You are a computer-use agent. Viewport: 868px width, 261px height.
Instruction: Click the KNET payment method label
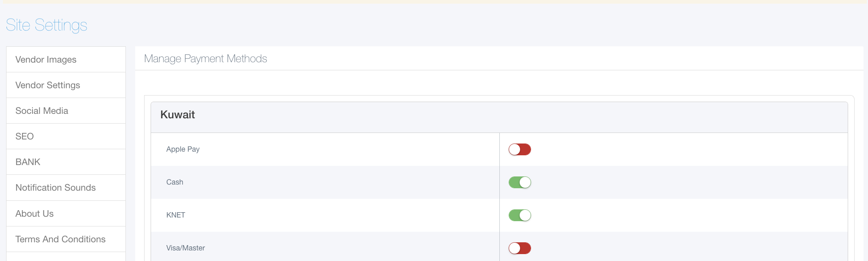tap(176, 215)
